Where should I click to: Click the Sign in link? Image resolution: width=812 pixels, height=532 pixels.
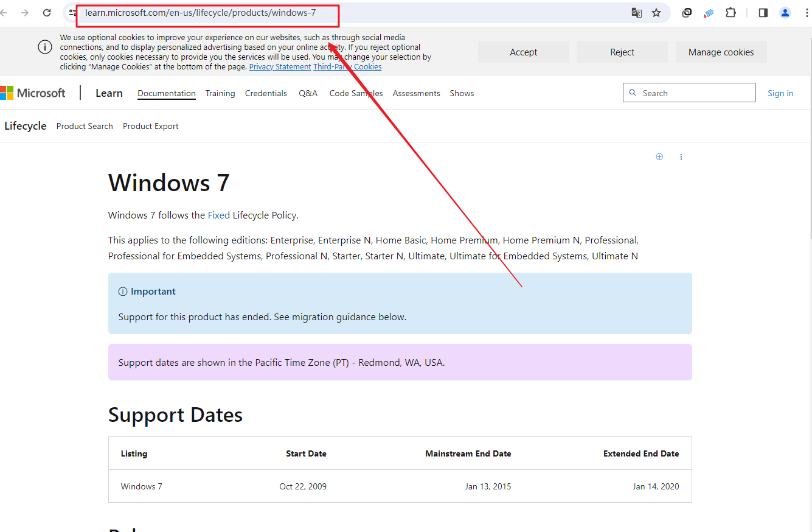(x=780, y=93)
